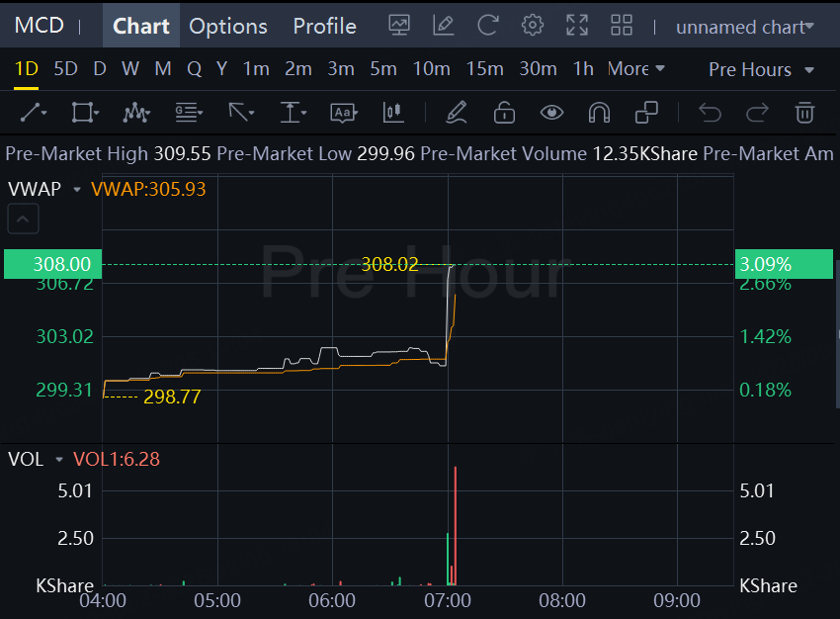Select the 1h interval
Viewport: 840px width, 619px height.
pos(583,68)
